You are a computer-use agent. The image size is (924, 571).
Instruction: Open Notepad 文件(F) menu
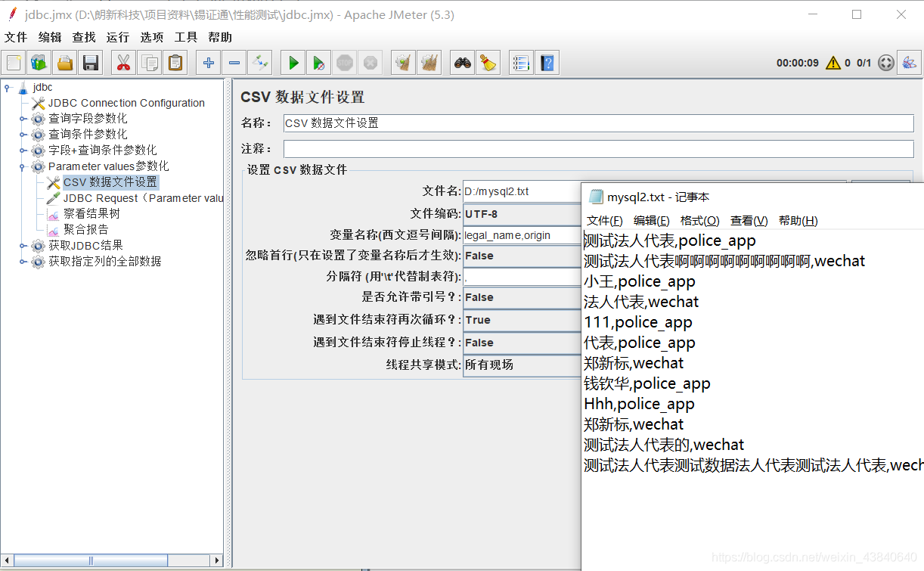pyautogui.click(x=605, y=221)
